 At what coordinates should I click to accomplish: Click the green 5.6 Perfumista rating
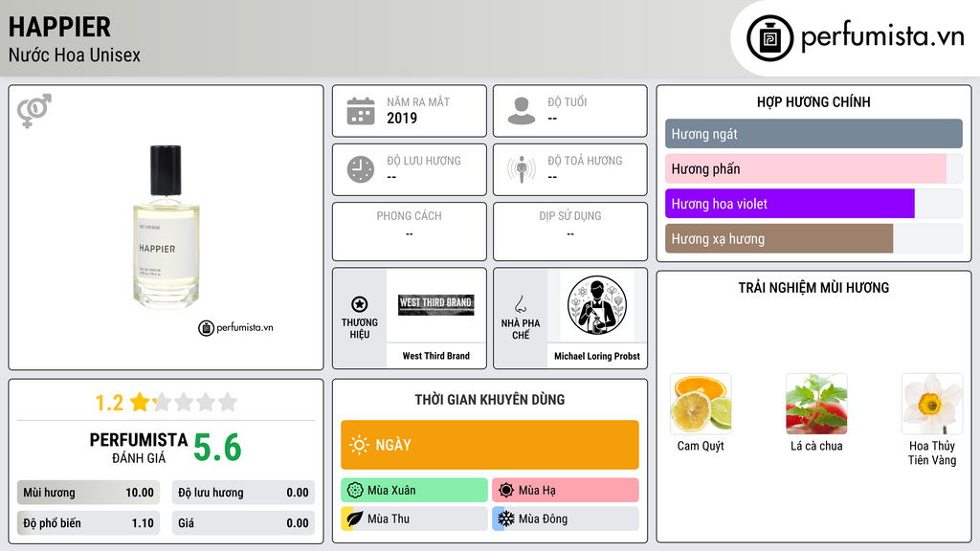click(x=217, y=448)
